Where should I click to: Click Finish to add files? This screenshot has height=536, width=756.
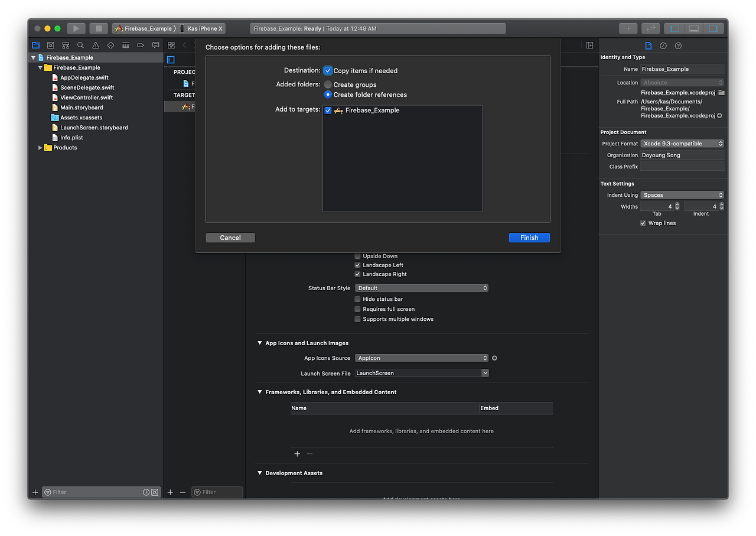tap(529, 238)
